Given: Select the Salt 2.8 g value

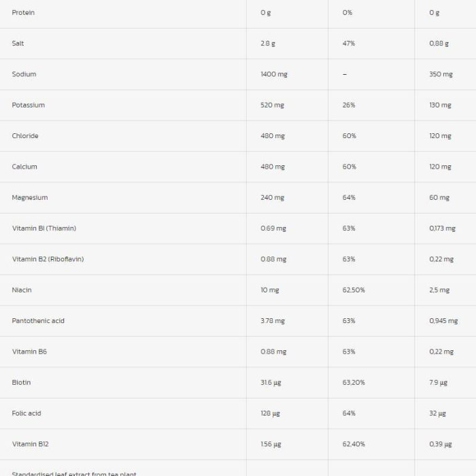Looking at the screenshot, I should point(268,44).
